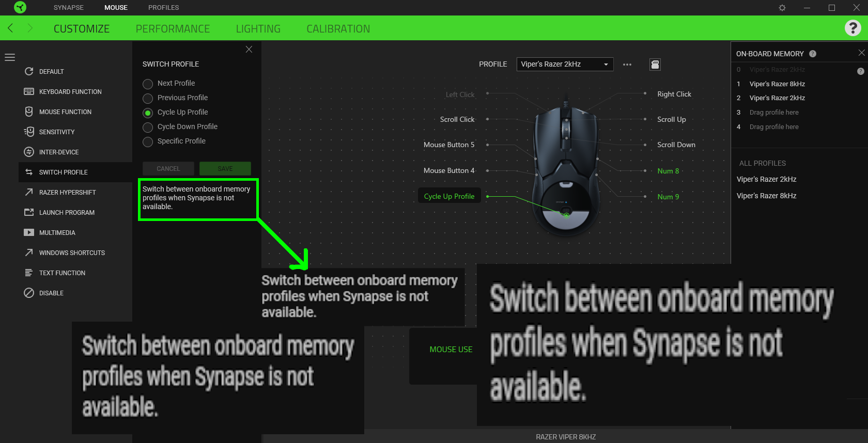
Task: Click the mouse image bottom button
Action: 566,215
